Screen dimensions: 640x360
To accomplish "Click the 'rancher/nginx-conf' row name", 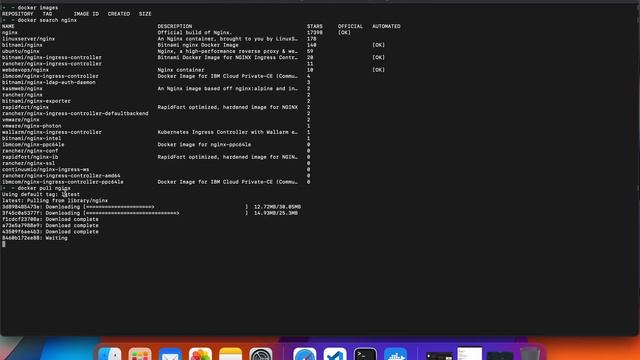I will (x=30, y=151).
